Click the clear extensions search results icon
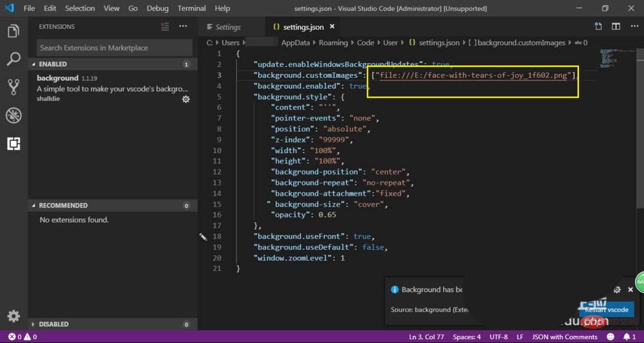 tap(165, 26)
